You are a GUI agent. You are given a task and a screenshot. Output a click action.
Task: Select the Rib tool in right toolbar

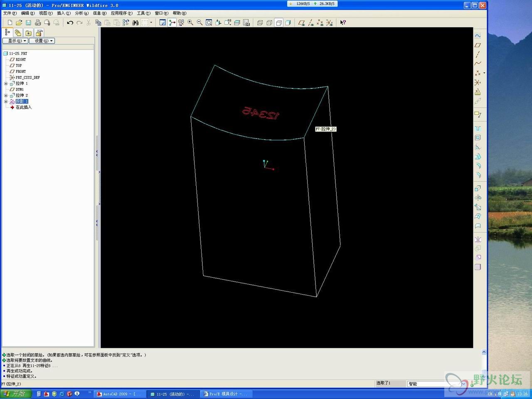[478, 147]
